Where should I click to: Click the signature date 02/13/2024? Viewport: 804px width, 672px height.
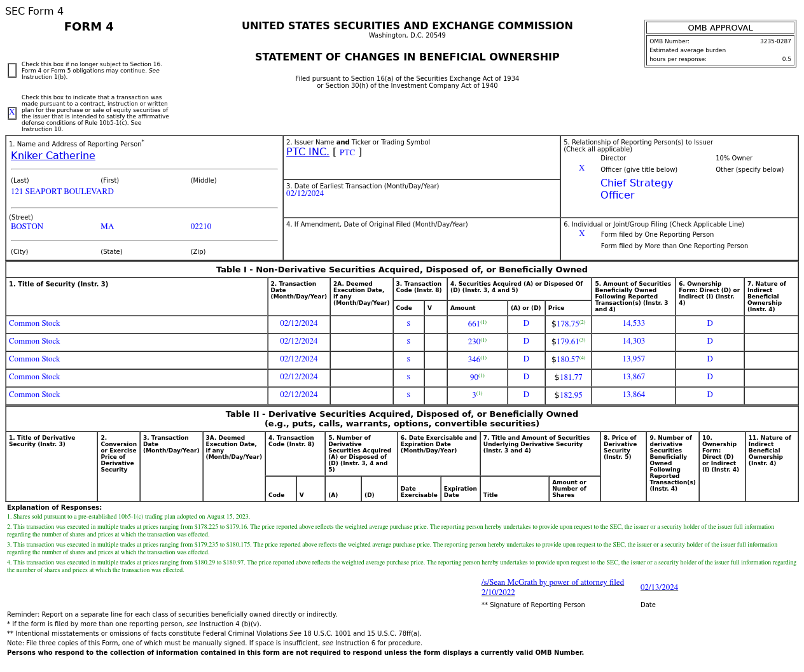(659, 587)
